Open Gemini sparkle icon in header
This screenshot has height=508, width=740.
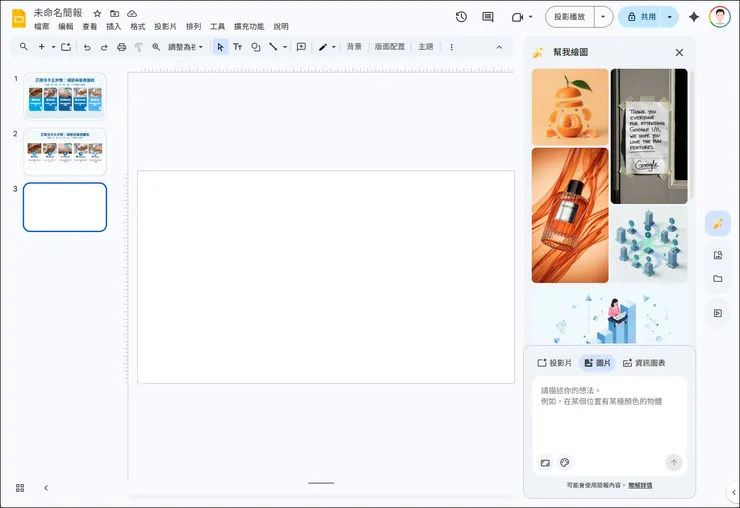(x=694, y=17)
